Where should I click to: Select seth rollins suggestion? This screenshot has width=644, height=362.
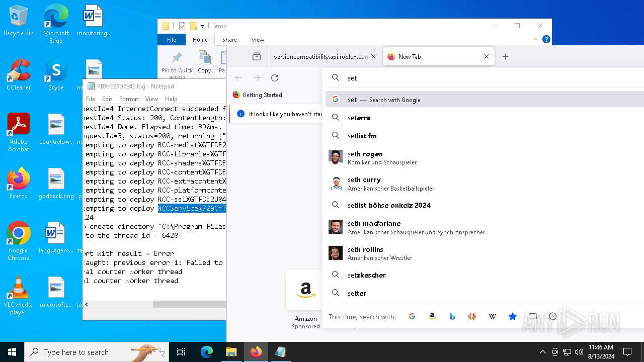point(485,253)
